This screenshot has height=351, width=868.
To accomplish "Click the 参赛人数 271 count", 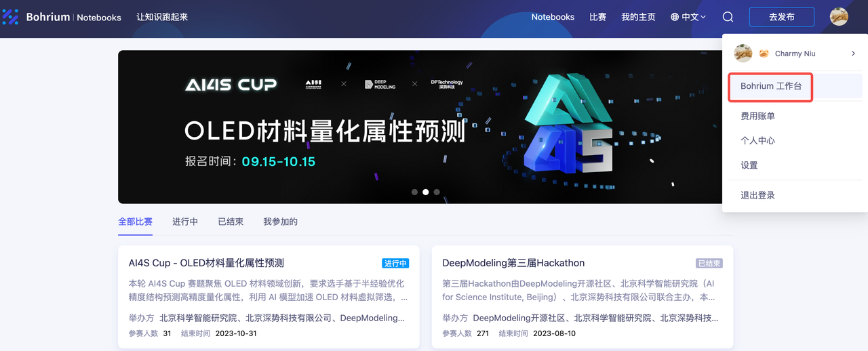I will [x=466, y=333].
